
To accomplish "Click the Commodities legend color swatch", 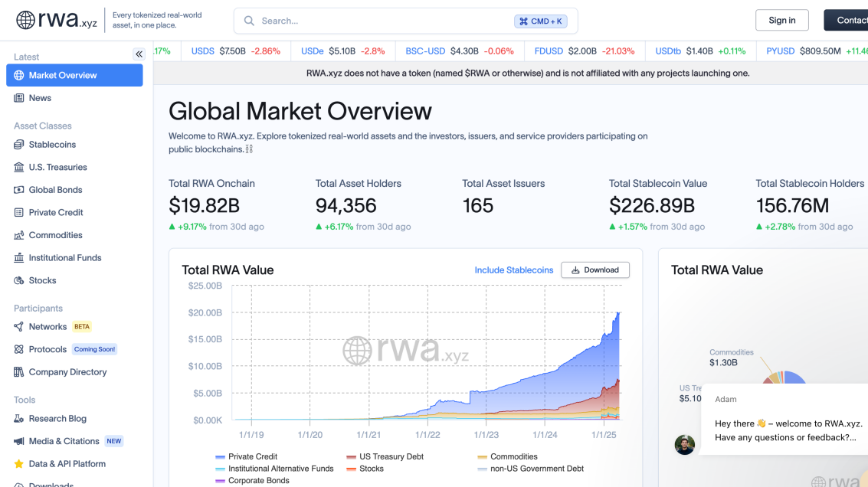I will (x=482, y=457).
